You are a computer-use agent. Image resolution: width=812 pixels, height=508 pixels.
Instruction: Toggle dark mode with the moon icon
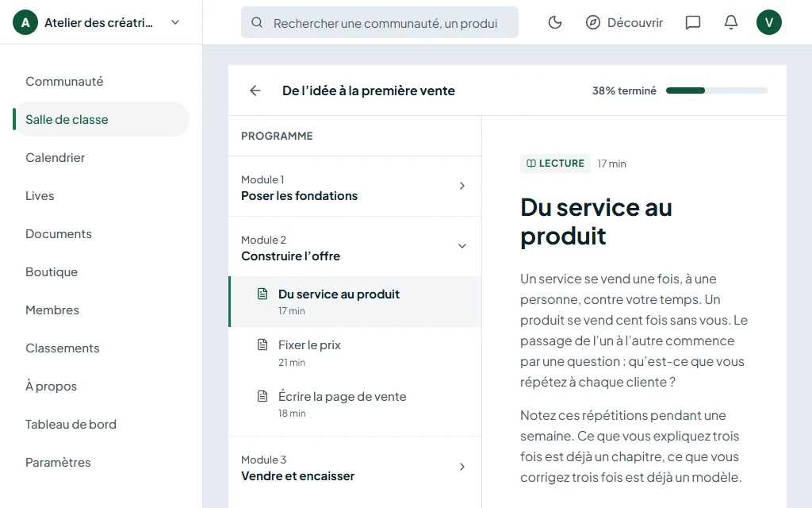coord(554,22)
